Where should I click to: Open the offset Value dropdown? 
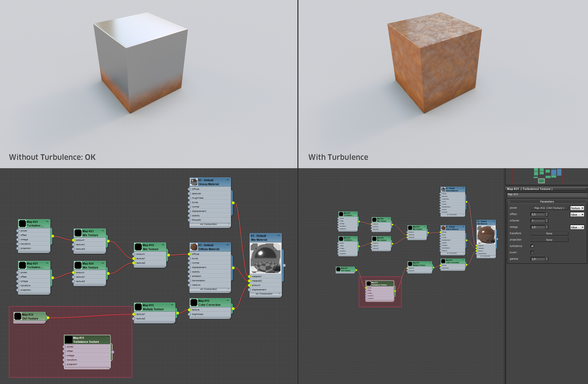577,215
